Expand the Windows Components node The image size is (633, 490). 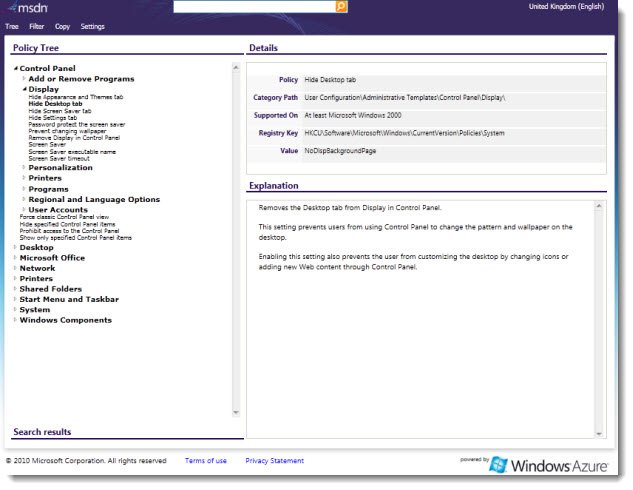(x=15, y=320)
